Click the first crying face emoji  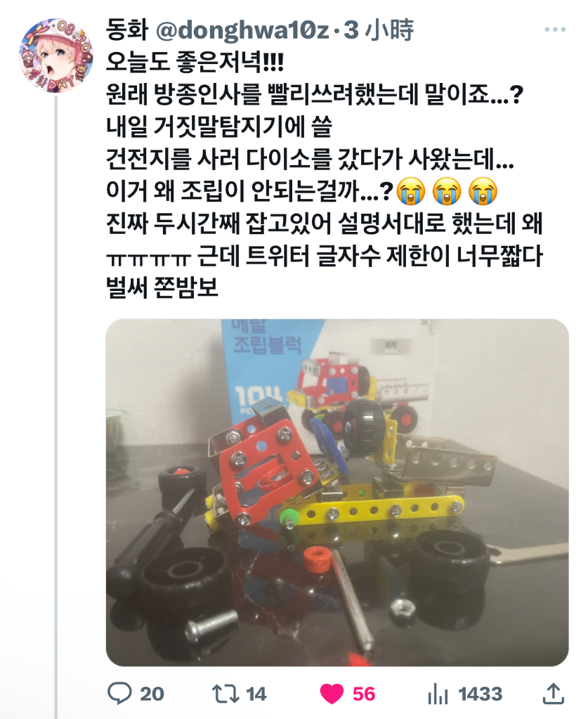coord(411,190)
